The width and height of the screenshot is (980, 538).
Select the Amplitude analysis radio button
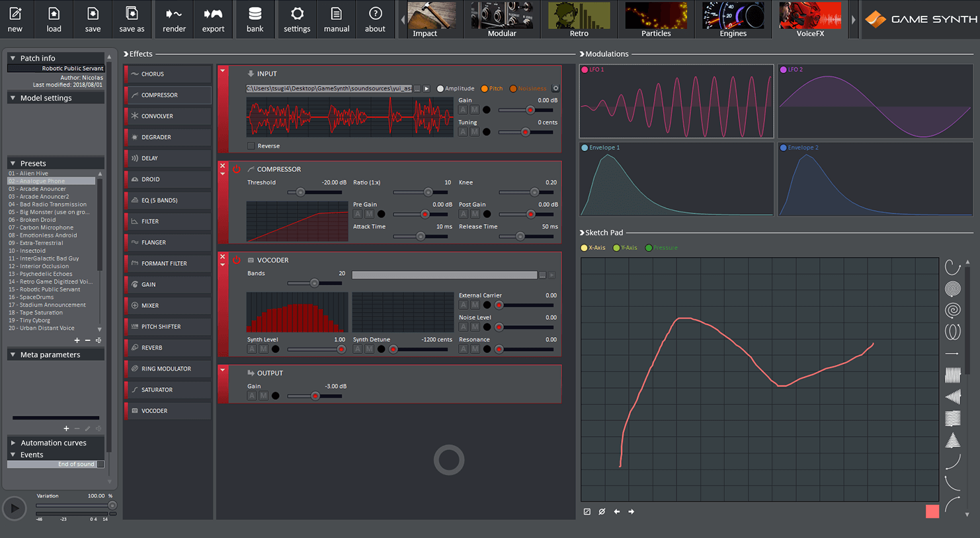click(440, 89)
